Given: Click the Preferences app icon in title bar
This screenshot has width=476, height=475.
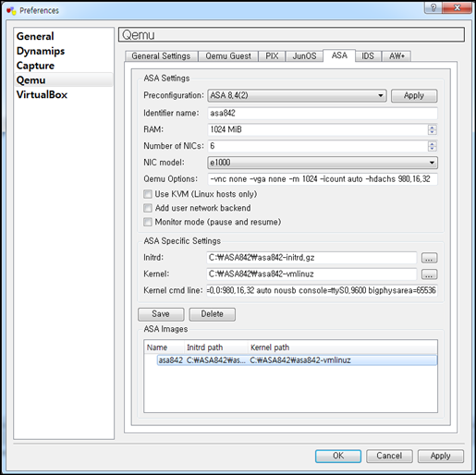Looking at the screenshot, I should (x=11, y=10).
